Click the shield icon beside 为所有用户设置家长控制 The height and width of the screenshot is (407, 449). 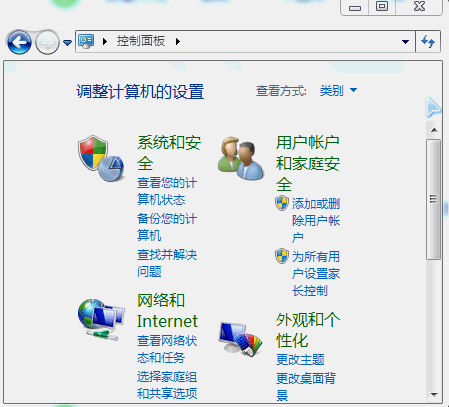pyautogui.click(x=282, y=256)
